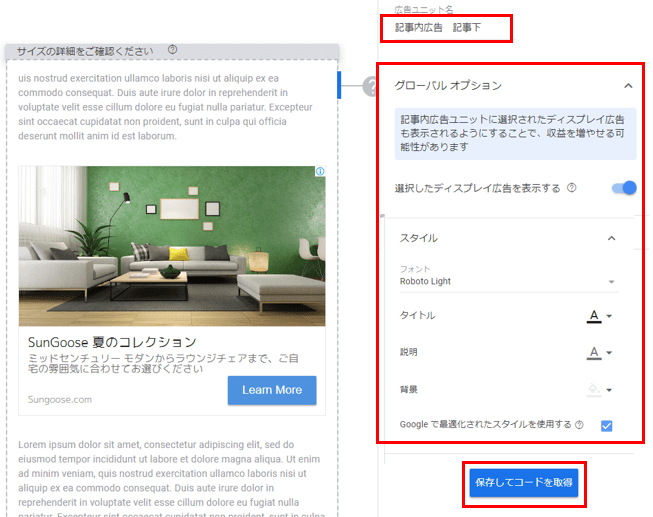Click the 広告ユニット名 input field
653x517 pixels.
pos(446,28)
